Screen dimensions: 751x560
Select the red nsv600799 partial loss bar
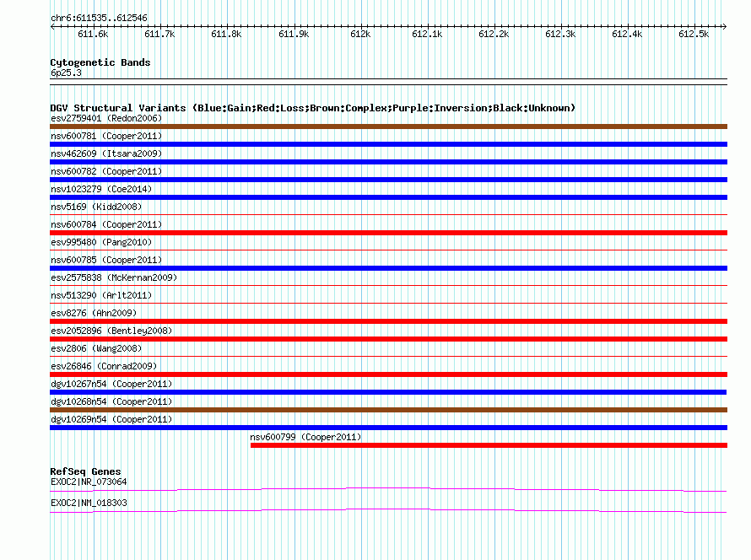pos(489,445)
